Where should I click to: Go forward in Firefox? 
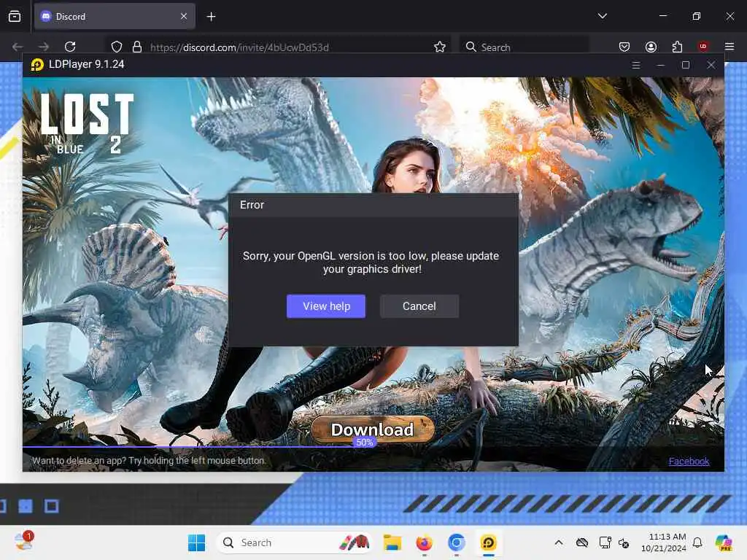44,47
